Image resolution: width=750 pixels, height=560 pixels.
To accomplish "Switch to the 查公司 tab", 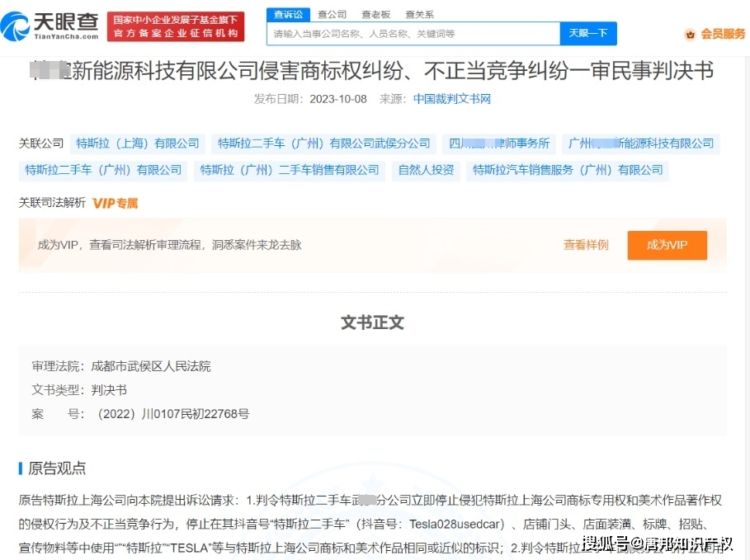I will [x=332, y=15].
